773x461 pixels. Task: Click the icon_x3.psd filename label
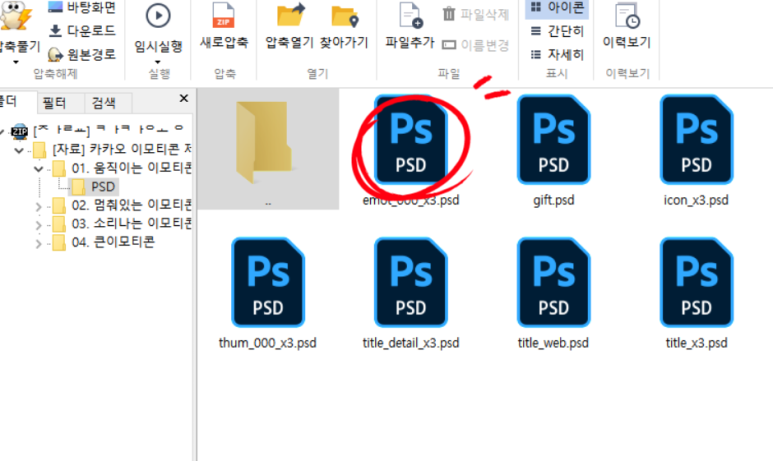tap(696, 200)
